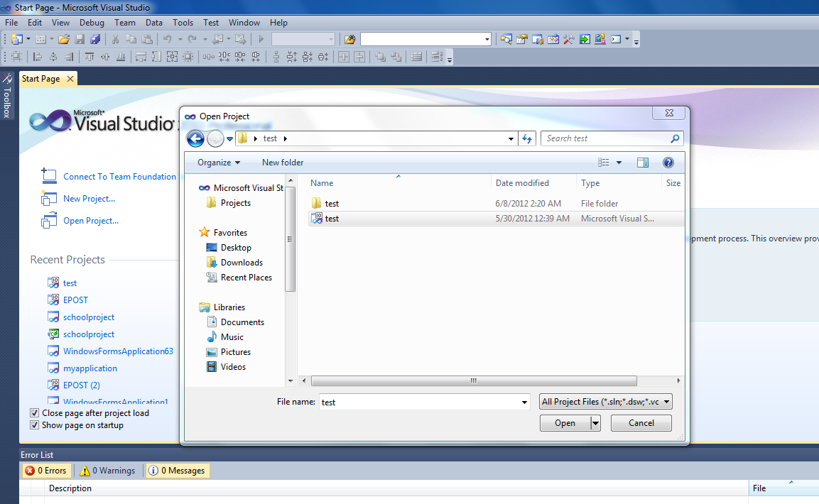819x504 pixels.
Task: Click the Bring to Front layout icon
Action: 380,57
